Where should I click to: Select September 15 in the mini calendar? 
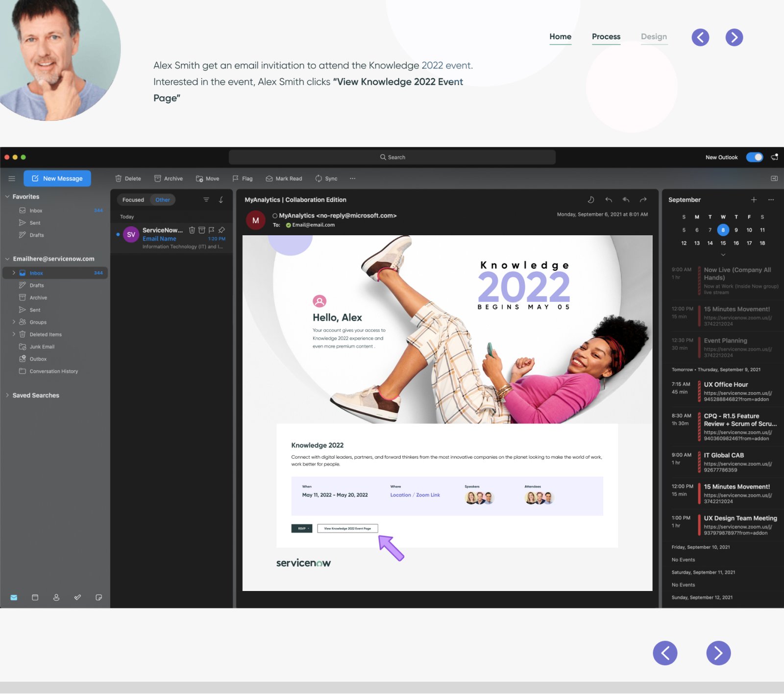(723, 243)
